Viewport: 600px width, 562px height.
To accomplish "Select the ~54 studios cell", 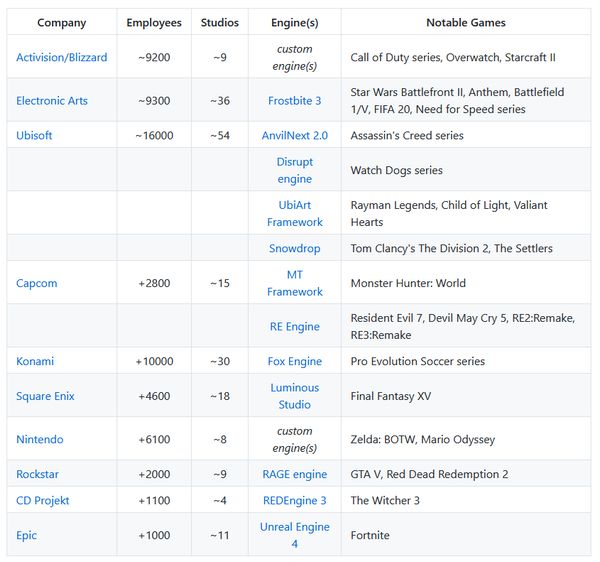I will click(x=220, y=135).
